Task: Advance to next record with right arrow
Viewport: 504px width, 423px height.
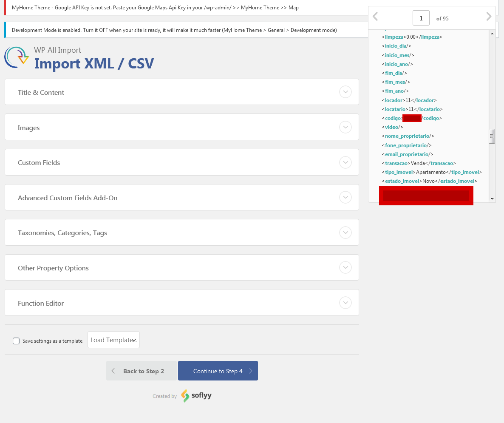Action: 489,16
